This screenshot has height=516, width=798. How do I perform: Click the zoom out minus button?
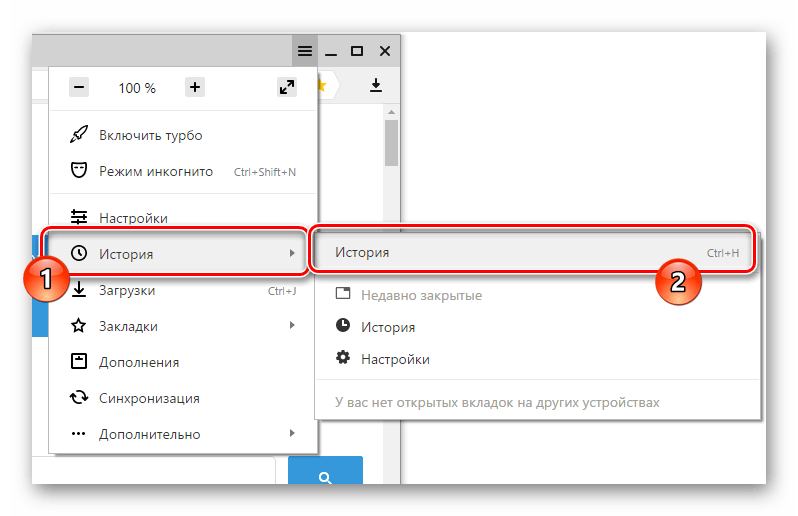point(79,88)
